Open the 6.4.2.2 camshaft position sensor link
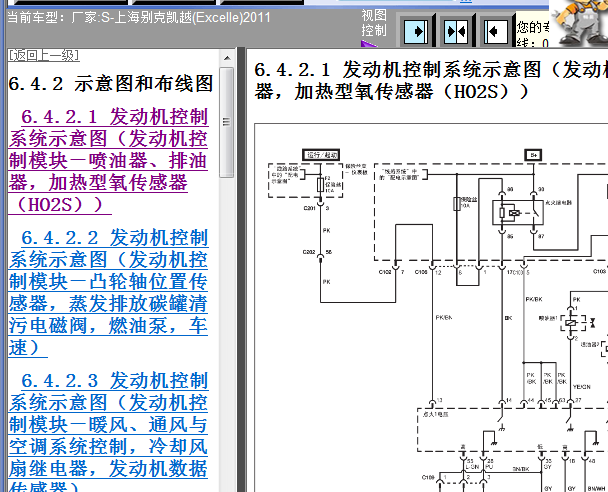Viewport: 608px width, 492px height. (x=109, y=292)
